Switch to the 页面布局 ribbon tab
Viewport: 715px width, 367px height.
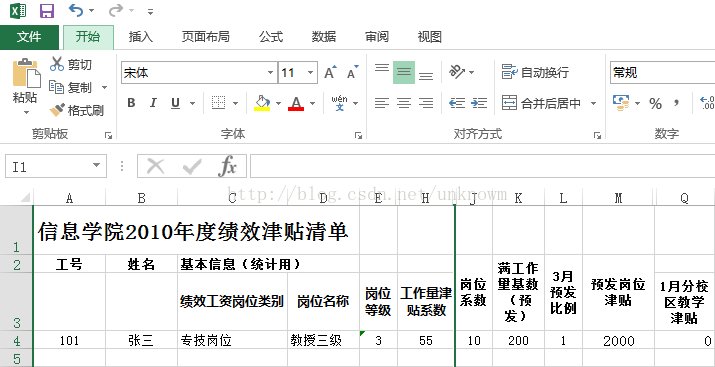pos(205,37)
